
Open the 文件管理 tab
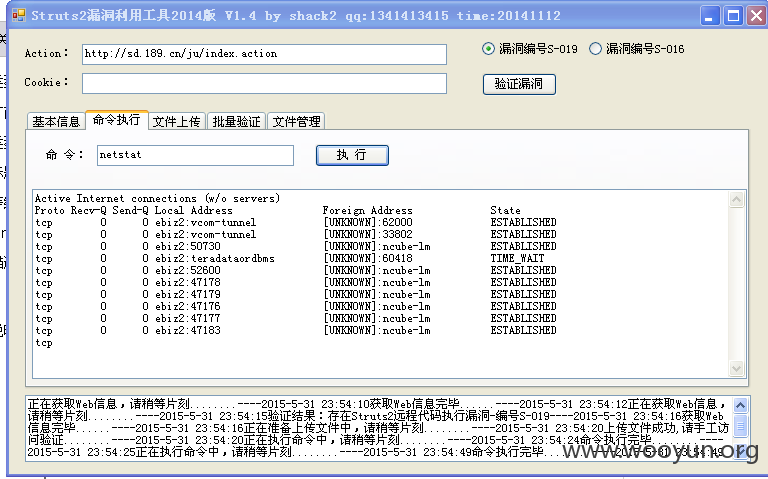296,121
